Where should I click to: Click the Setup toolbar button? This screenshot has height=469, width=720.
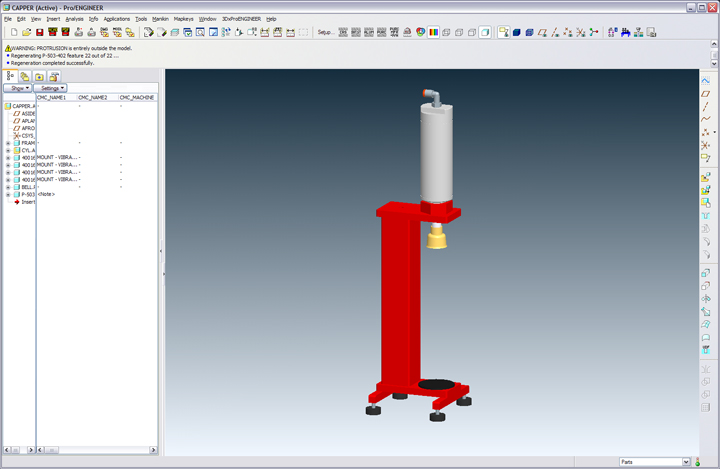point(325,32)
